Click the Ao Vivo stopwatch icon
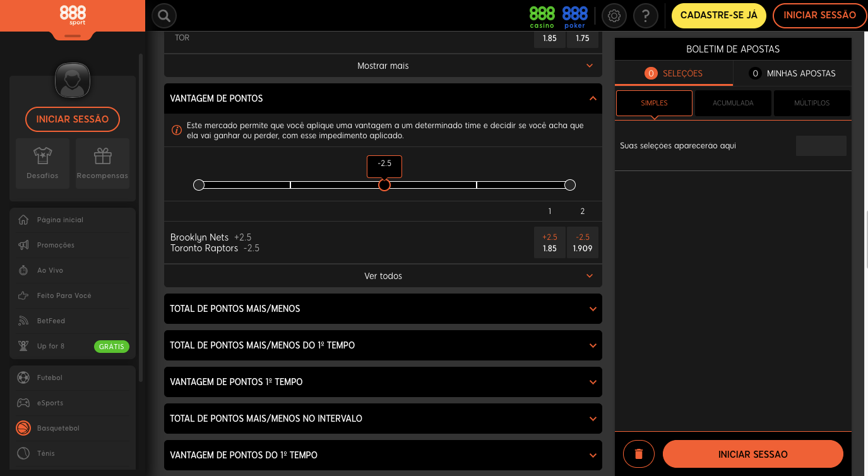 point(24,270)
